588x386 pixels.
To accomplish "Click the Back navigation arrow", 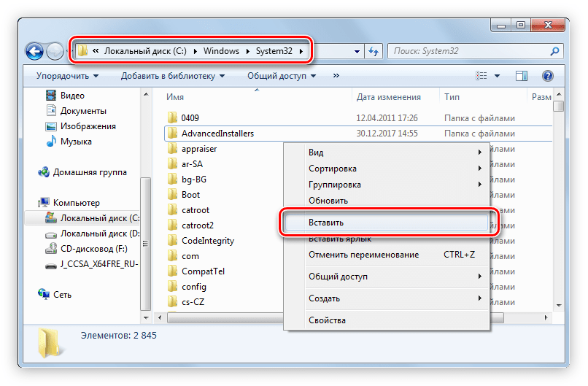I will click(34, 51).
